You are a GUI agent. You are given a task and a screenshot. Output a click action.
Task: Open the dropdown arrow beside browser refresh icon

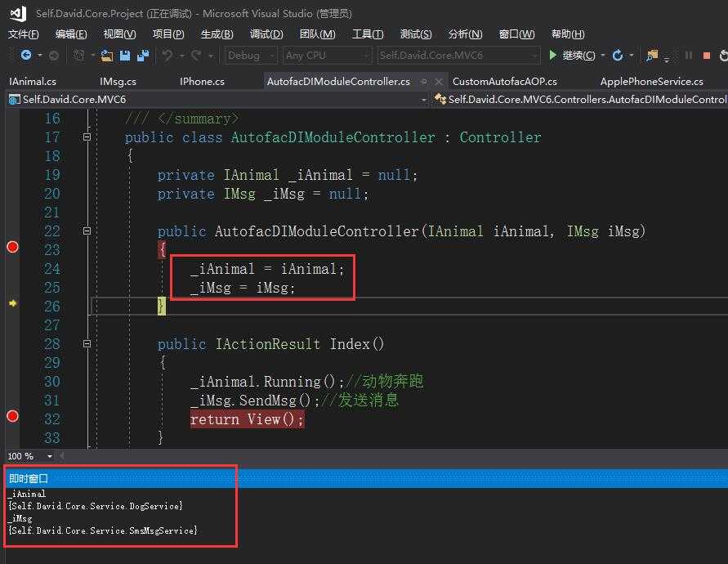(x=632, y=56)
